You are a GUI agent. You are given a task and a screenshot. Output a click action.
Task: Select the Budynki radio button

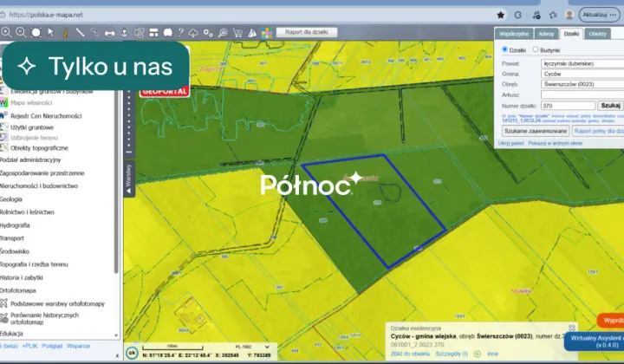point(536,49)
